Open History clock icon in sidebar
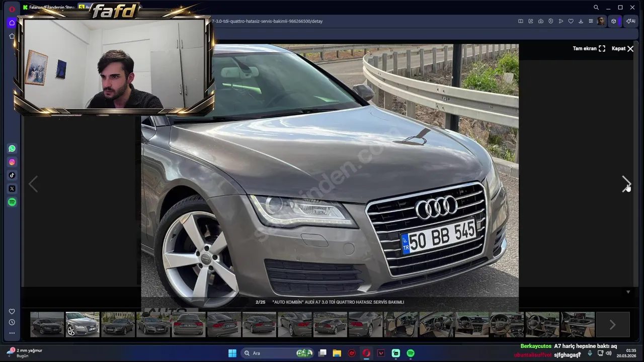644x362 pixels. [12, 322]
